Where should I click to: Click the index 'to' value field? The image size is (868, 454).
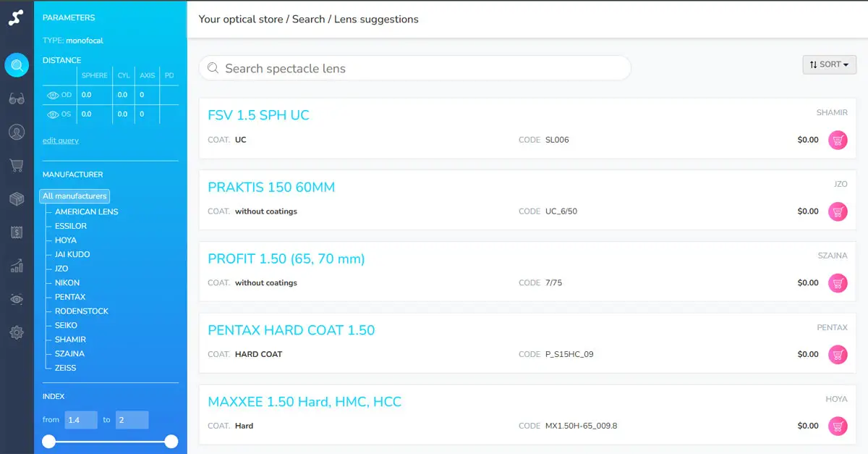click(x=132, y=420)
